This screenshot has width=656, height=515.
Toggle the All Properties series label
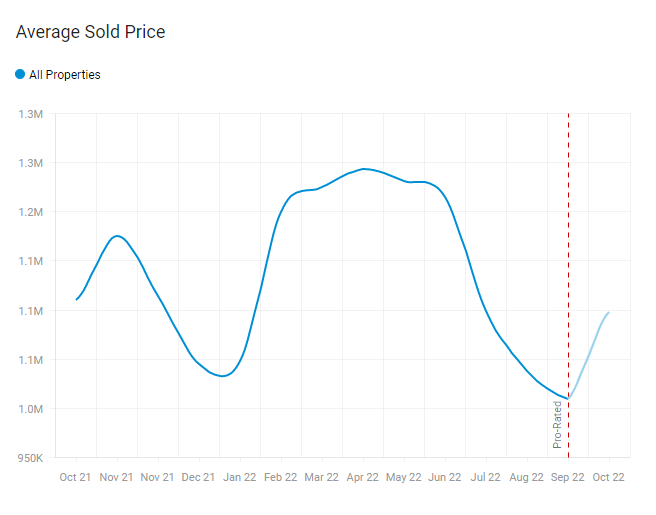click(x=65, y=75)
